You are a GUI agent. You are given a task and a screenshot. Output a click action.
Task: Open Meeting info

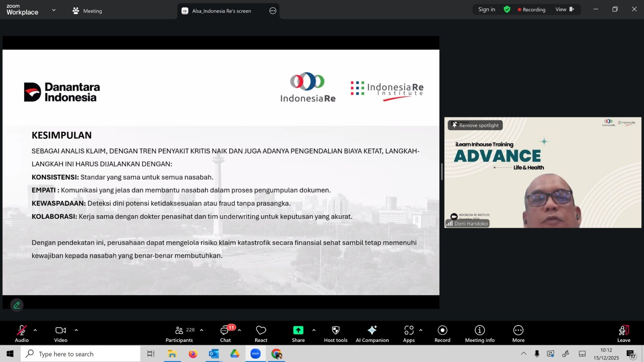[479, 333]
